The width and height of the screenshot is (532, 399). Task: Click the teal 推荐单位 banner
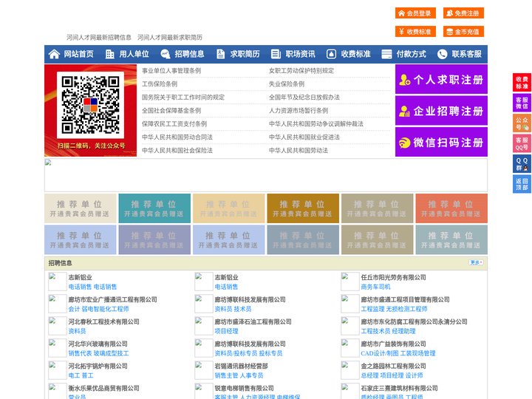154,208
